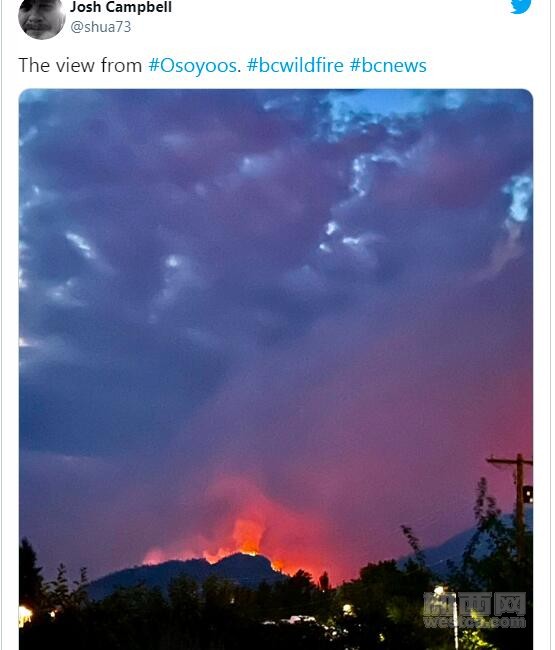Open the @shua73 handle link
Image resolution: width=555 pixels, height=650 pixels.
[x=101, y=27]
